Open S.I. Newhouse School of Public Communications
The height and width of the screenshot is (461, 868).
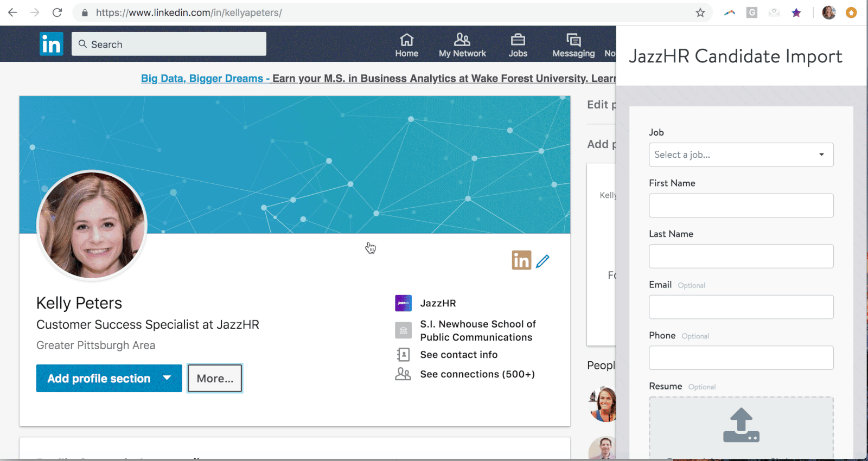coord(478,330)
